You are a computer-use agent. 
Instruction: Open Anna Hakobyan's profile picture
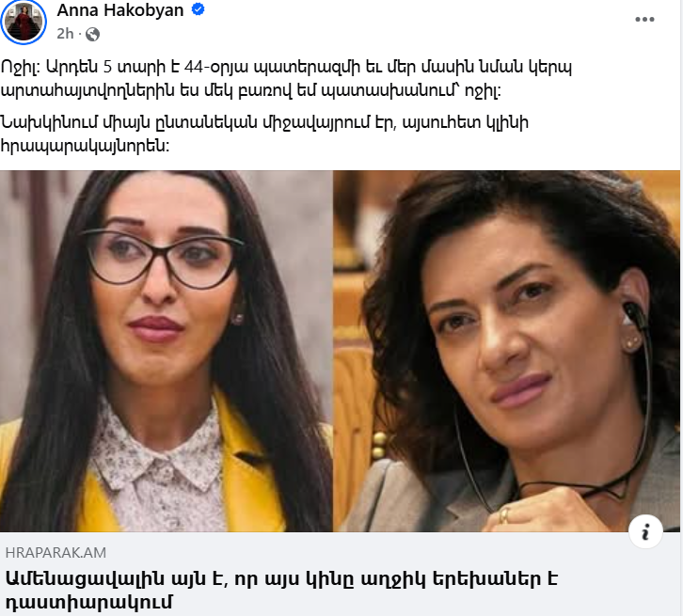click(x=24, y=21)
